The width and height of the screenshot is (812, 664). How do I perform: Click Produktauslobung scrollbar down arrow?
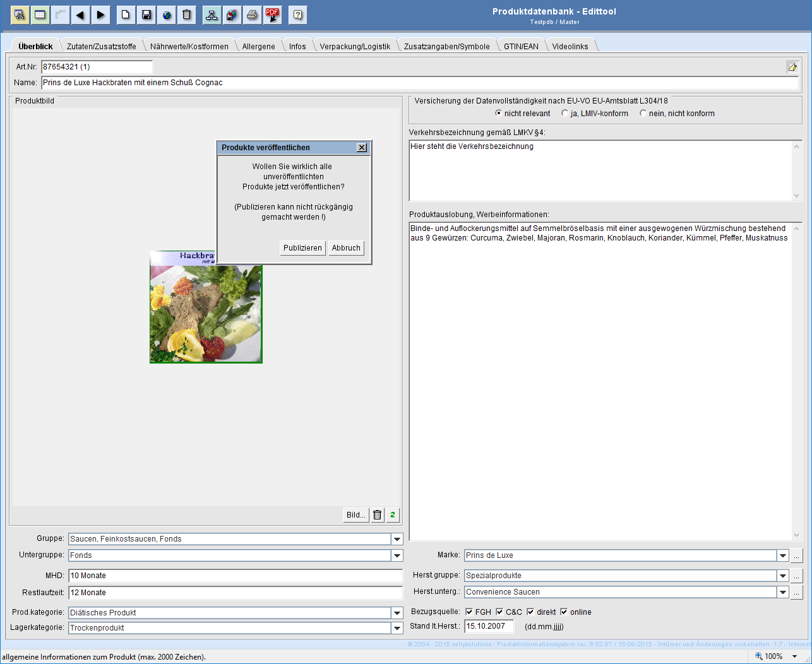(x=796, y=535)
